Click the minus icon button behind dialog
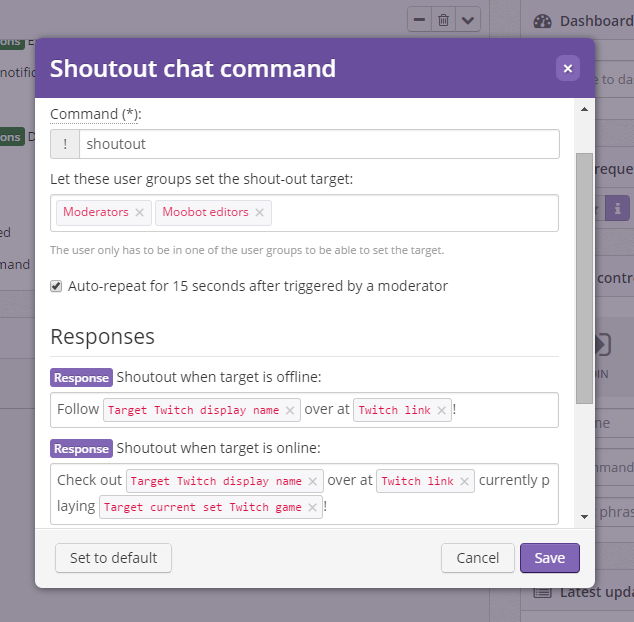 (x=419, y=19)
